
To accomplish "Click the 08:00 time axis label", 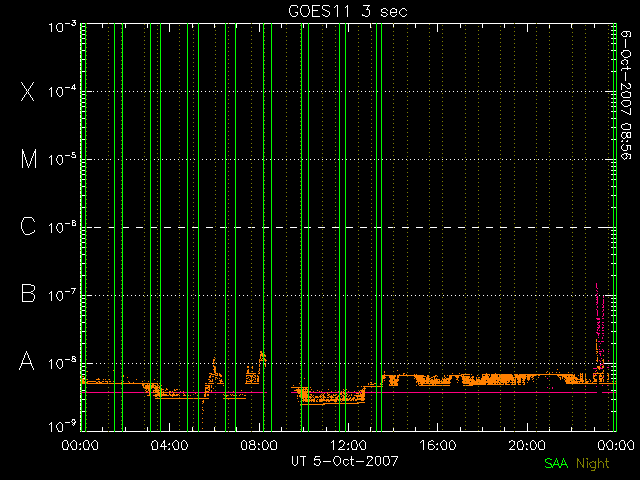I will tap(259, 445).
